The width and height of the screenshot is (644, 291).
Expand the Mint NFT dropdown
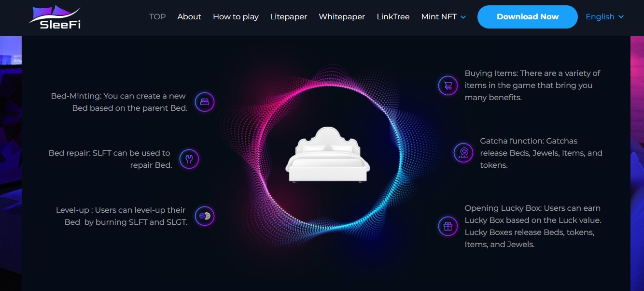point(444,17)
